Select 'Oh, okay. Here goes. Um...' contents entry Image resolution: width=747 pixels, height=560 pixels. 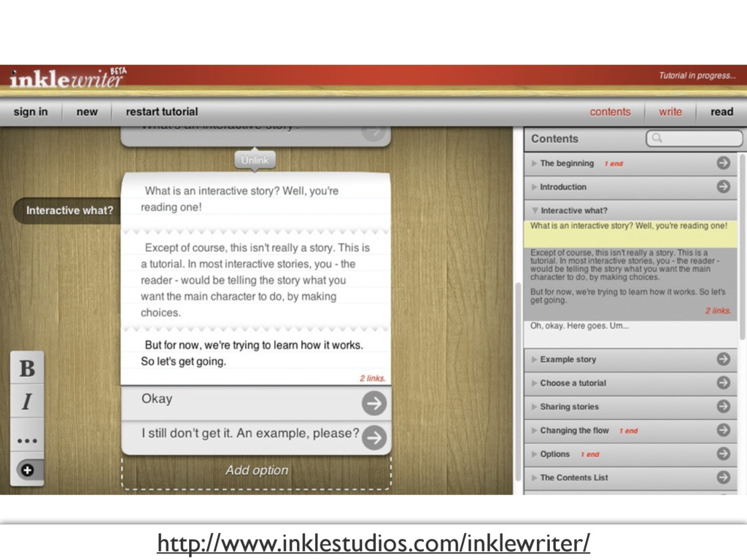[x=631, y=333]
